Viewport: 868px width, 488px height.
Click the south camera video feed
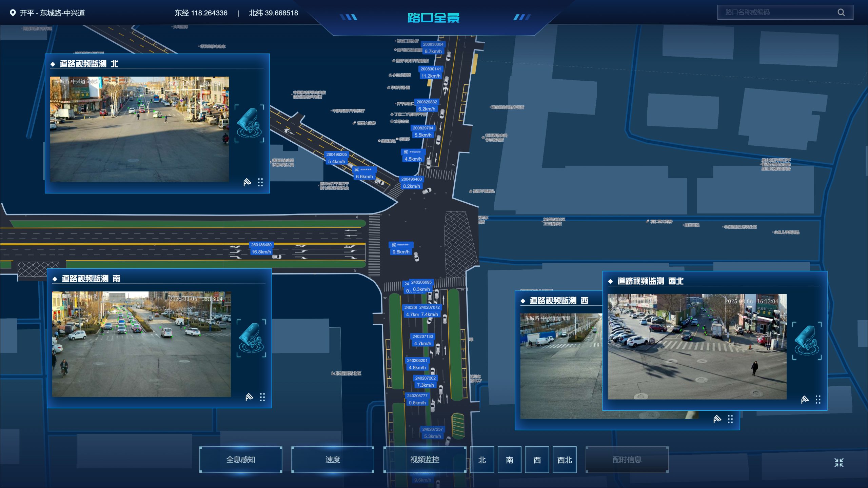click(x=142, y=344)
